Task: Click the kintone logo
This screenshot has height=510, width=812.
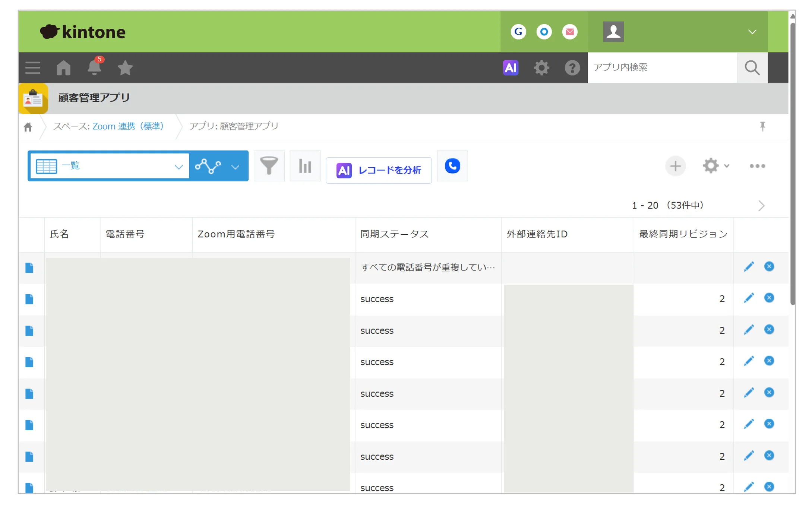Action: [83, 32]
